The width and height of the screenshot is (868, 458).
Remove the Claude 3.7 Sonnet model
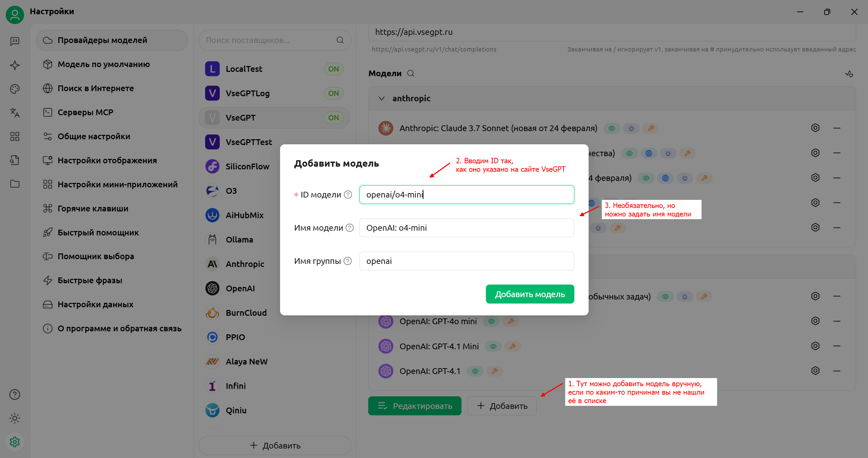(837, 128)
